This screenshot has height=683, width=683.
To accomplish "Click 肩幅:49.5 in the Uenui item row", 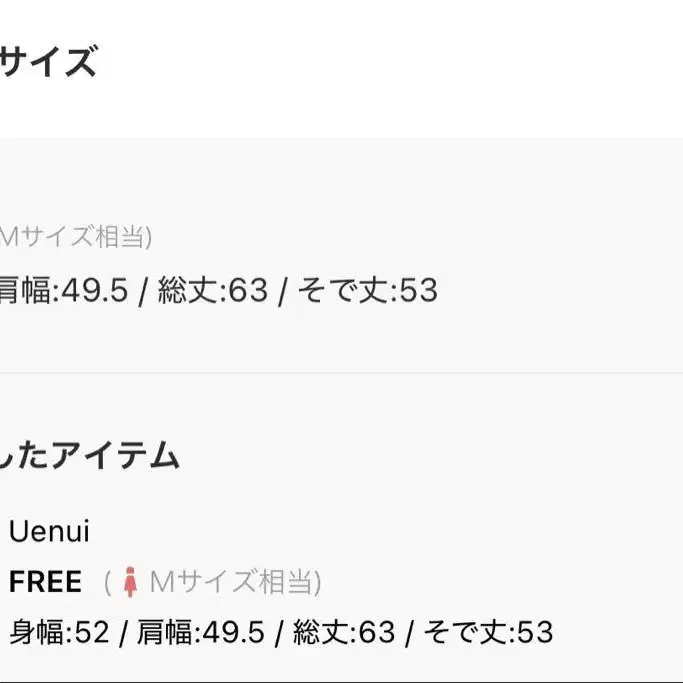I will [x=200, y=632].
